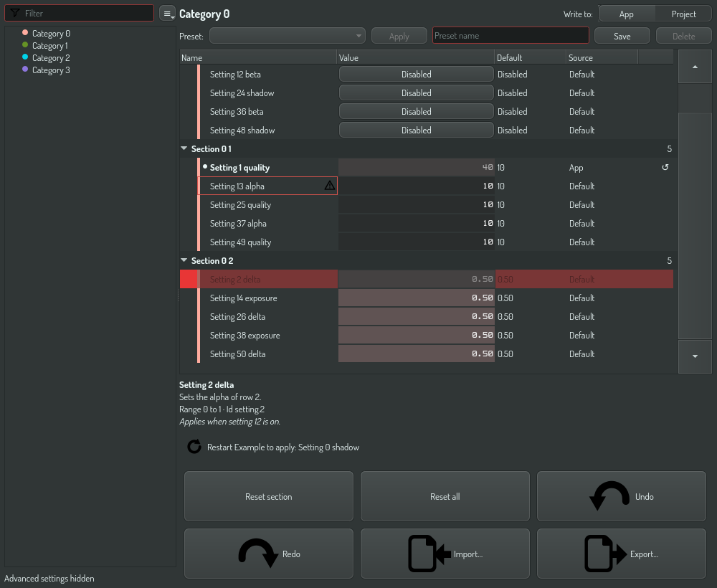Image resolution: width=717 pixels, height=588 pixels.
Task: Click the Setting 38 exposure name
Action: coord(244,335)
